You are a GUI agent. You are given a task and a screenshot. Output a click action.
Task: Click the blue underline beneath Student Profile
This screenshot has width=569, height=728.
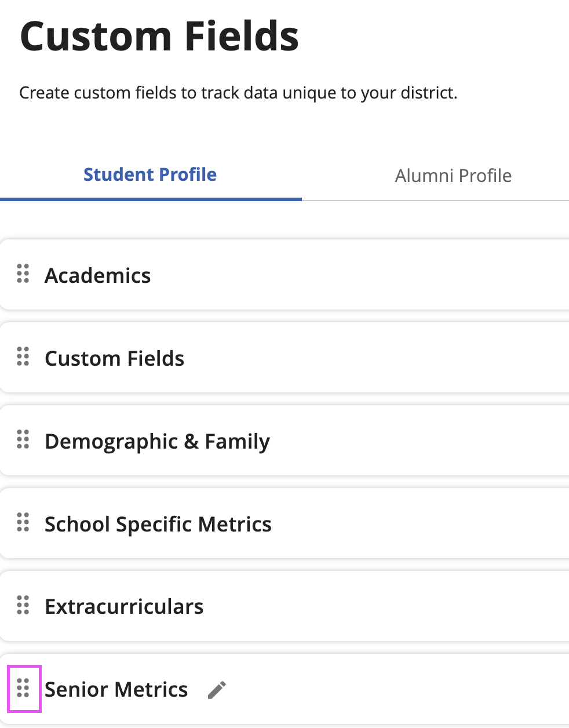point(151,199)
